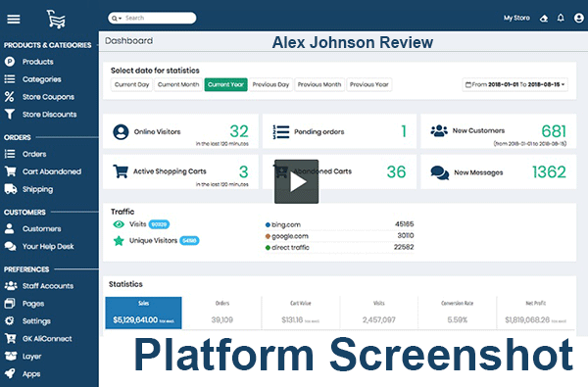Open Cart Abandoned page
This screenshot has width=588, height=387.
pyautogui.click(x=52, y=171)
